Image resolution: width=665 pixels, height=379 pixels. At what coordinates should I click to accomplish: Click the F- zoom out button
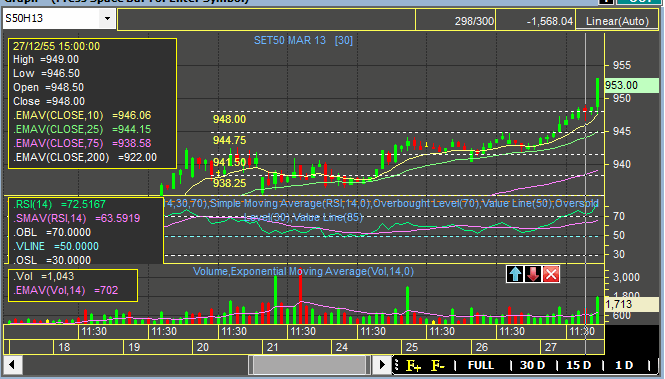click(x=438, y=365)
